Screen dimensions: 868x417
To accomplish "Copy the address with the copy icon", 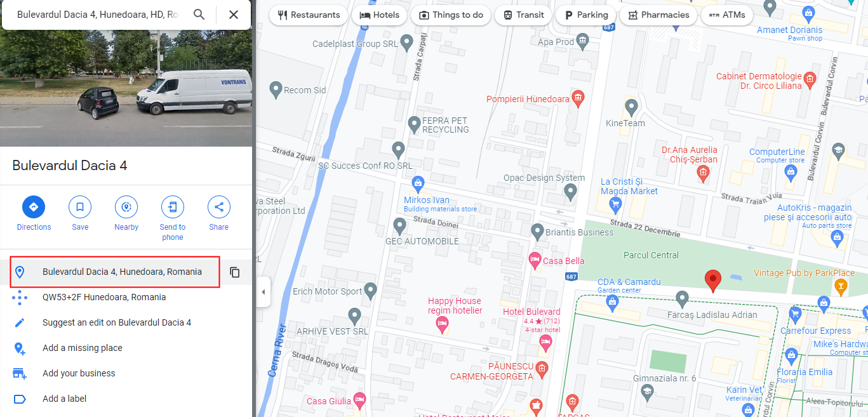I will [x=235, y=272].
